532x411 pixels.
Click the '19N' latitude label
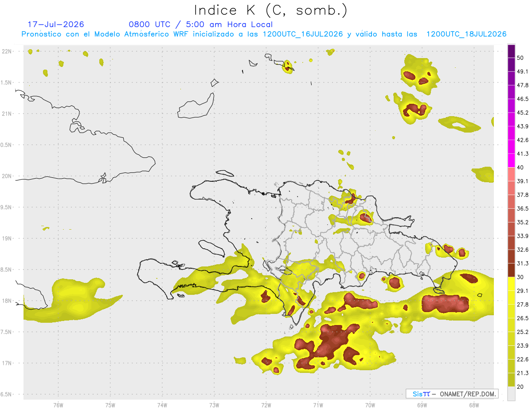click(x=8, y=239)
